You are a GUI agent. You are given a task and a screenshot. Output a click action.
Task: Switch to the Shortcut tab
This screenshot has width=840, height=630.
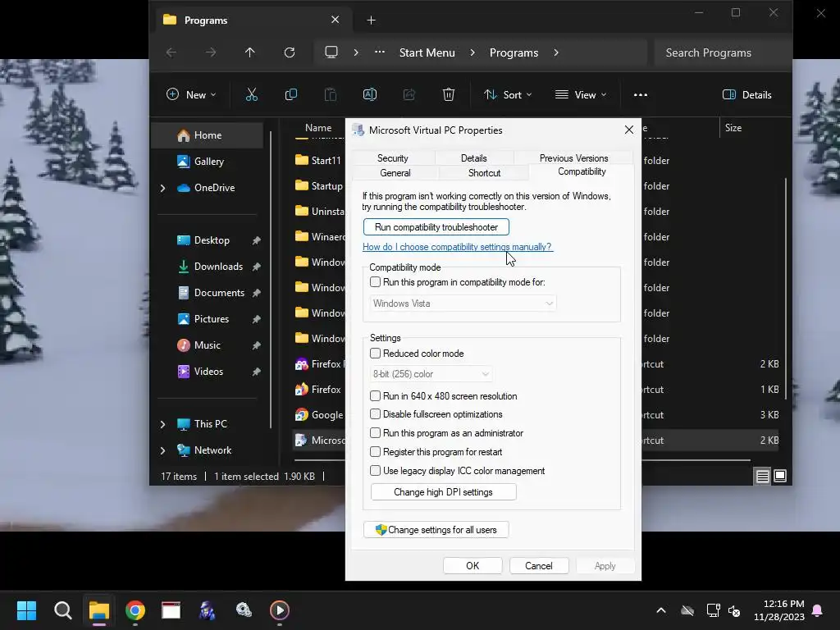(x=484, y=173)
